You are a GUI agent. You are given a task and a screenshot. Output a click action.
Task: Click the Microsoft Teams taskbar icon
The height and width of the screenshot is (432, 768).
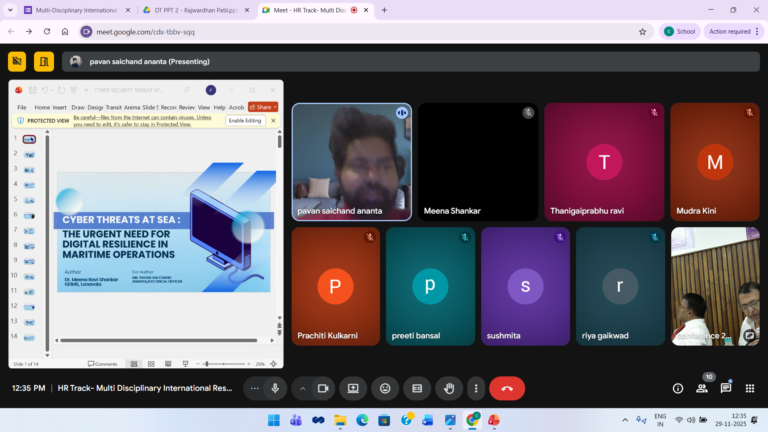click(296, 420)
